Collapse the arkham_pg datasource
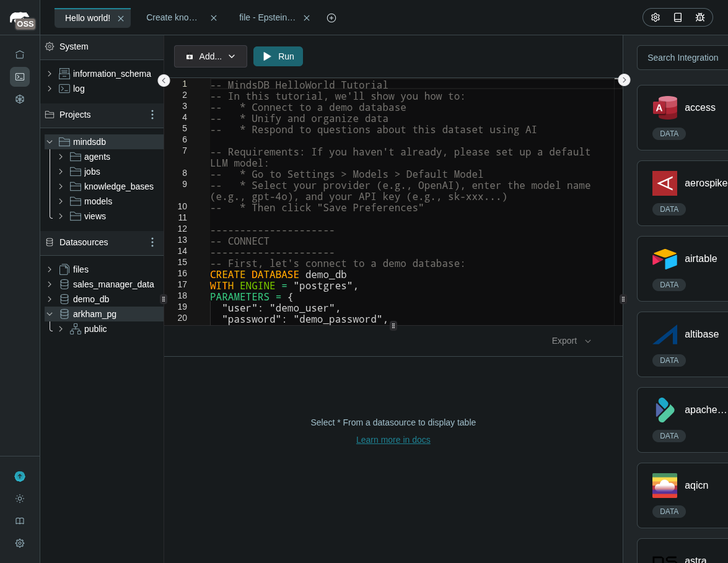The height and width of the screenshot is (563, 728). click(50, 314)
